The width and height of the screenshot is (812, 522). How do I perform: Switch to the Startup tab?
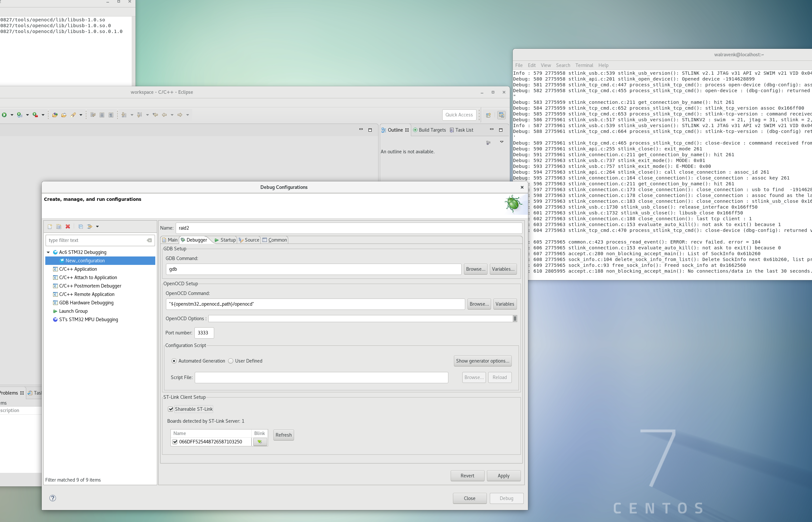coord(225,240)
